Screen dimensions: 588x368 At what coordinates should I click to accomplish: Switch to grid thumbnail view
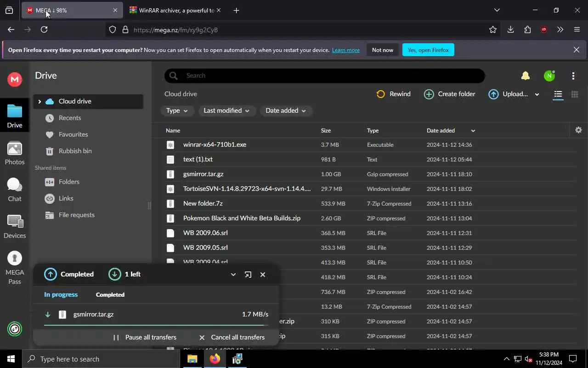click(x=575, y=94)
